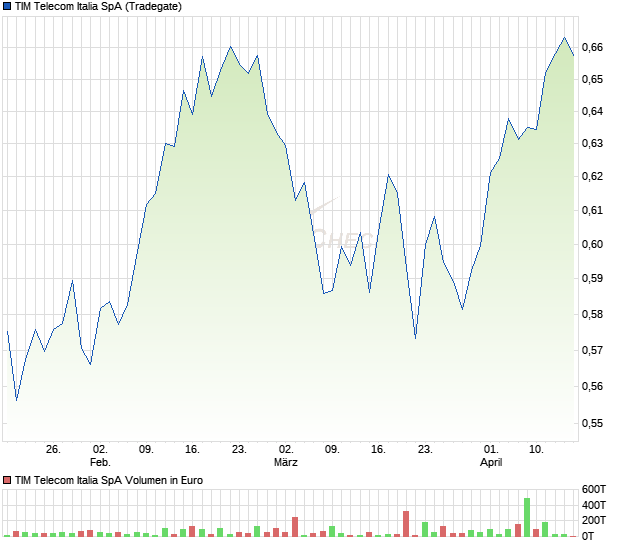This screenshot has height=546, width=620.
Task: Click the 0,65 price axis label
Action: click(592, 79)
